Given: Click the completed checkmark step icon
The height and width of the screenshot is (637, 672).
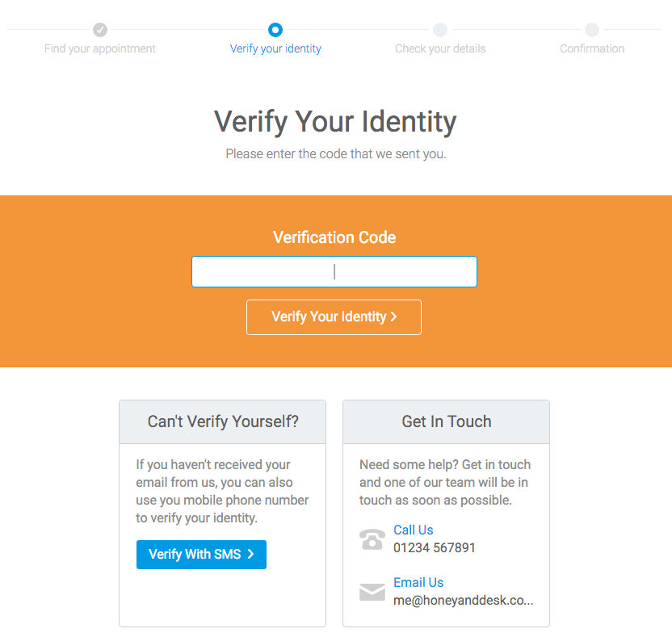Looking at the screenshot, I should click(x=100, y=30).
